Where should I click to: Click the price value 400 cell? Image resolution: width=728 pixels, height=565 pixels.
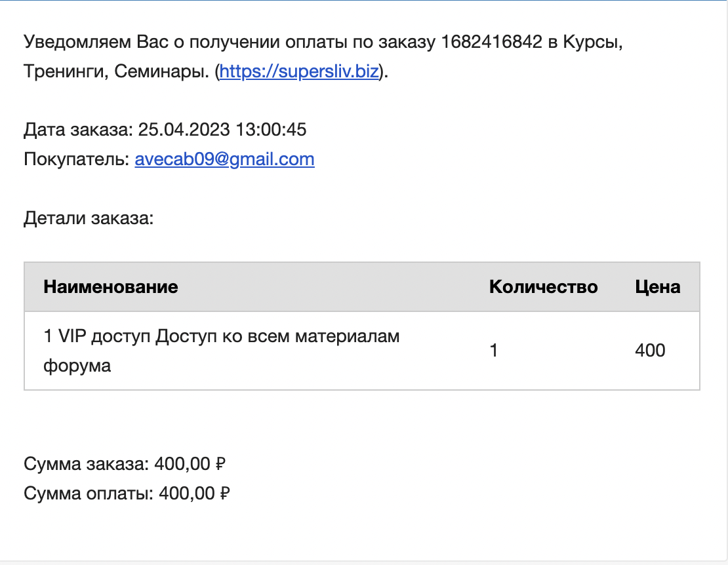[650, 350]
